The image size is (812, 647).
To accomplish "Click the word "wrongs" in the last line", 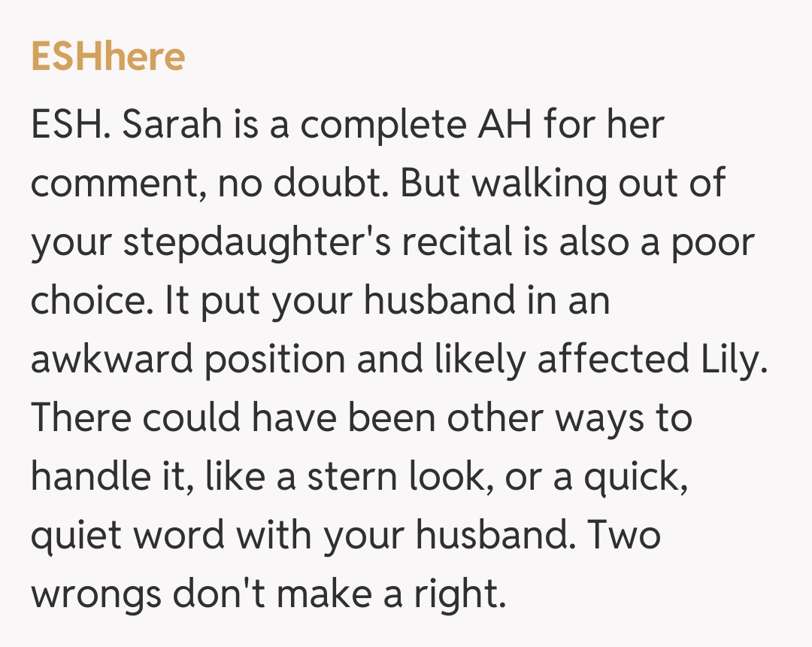I will [x=94, y=596].
